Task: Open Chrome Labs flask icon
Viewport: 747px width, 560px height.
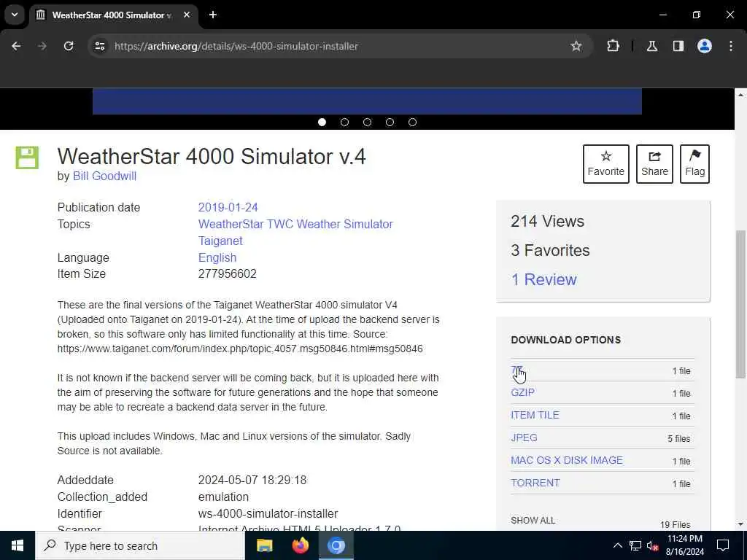Action: [652, 46]
